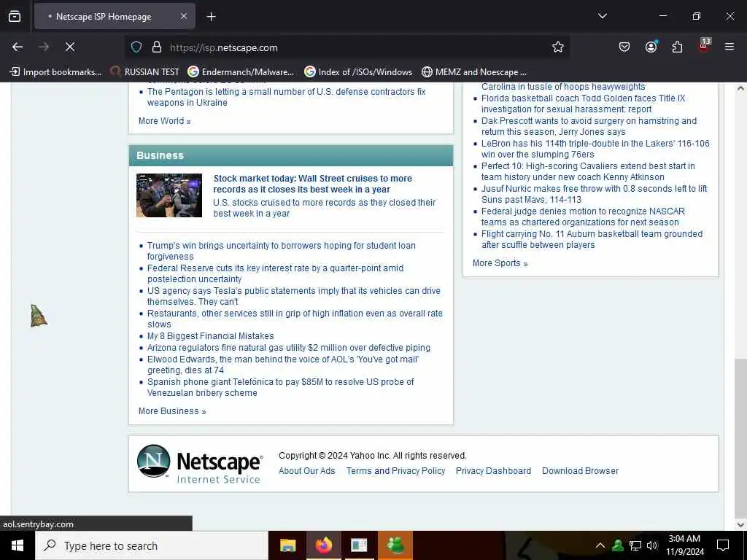Open Auburn basketball flight grounded story
747x560 pixels.
click(x=592, y=239)
